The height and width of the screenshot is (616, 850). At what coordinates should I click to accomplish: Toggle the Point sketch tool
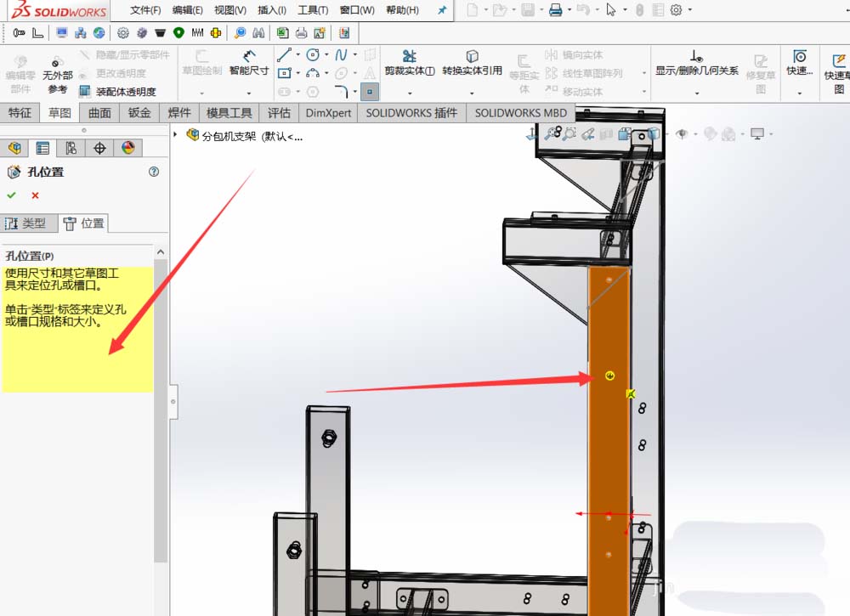tap(370, 92)
